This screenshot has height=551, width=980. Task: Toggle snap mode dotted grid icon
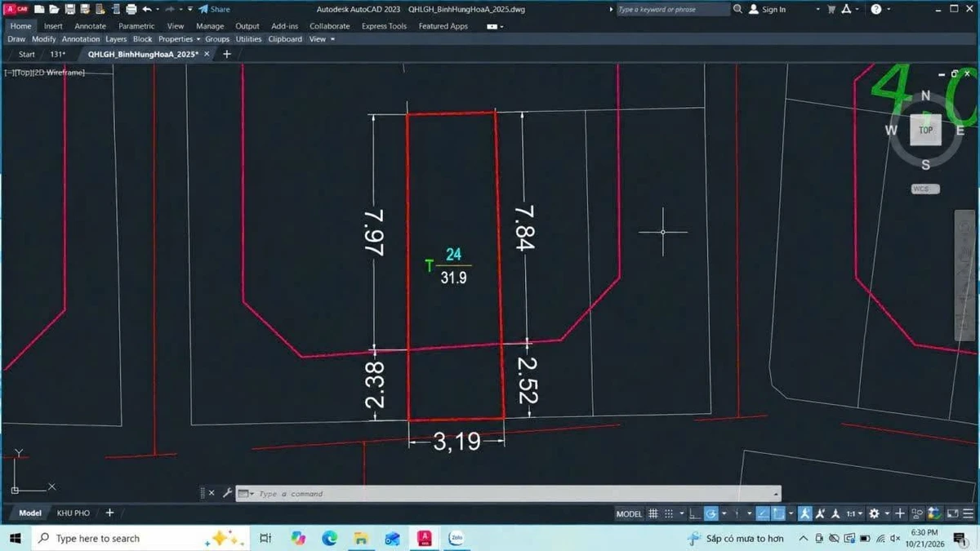669,513
